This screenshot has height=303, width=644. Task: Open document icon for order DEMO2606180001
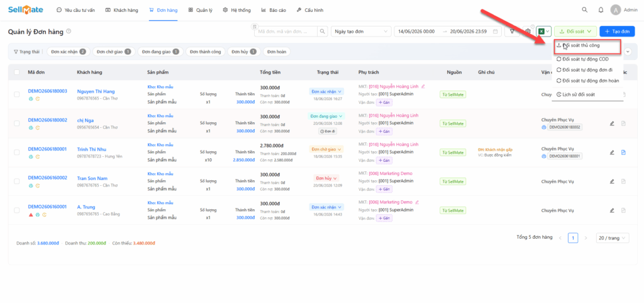[623, 152]
